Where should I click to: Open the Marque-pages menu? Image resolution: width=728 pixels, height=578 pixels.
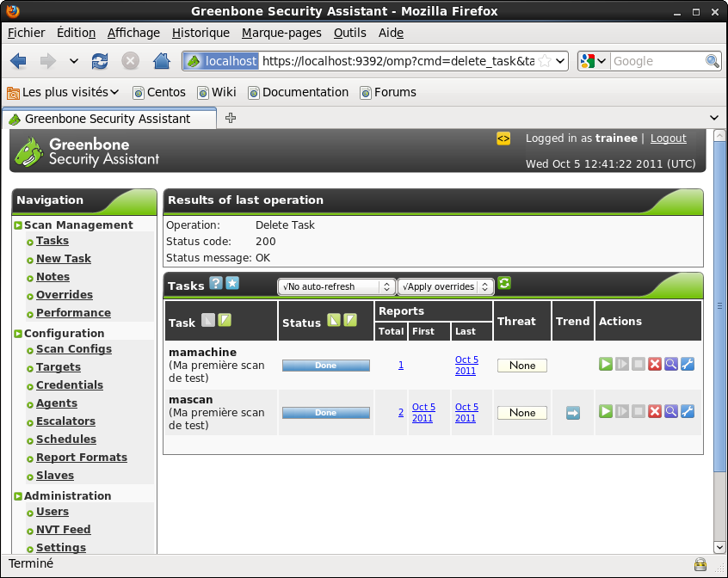281,33
